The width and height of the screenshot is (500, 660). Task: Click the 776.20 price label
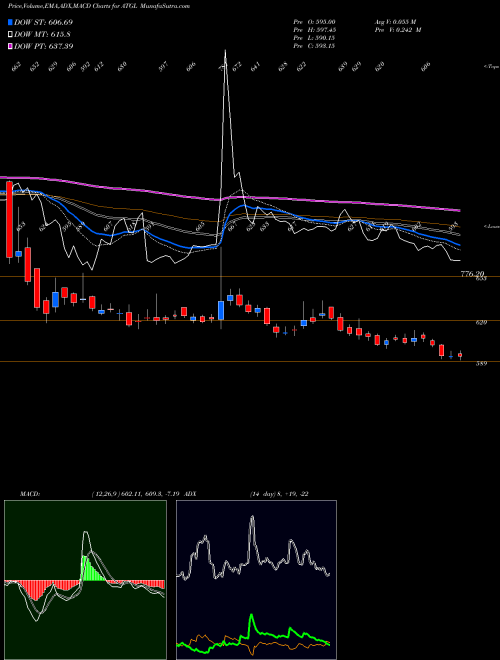pos(472,274)
